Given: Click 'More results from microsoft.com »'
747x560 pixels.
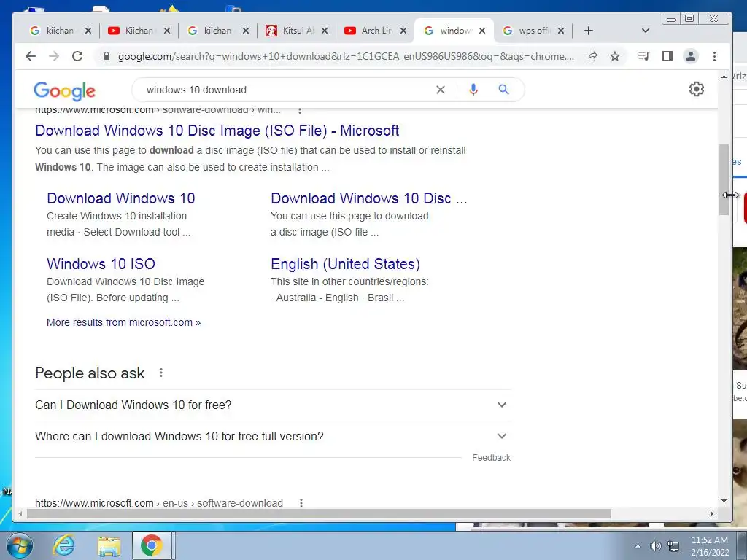Looking at the screenshot, I should pos(124,322).
